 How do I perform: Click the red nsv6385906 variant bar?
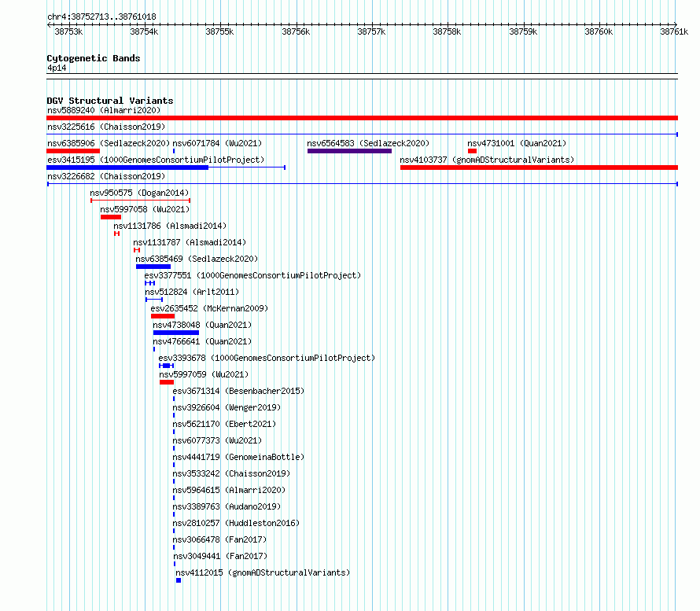pyautogui.click(x=73, y=151)
